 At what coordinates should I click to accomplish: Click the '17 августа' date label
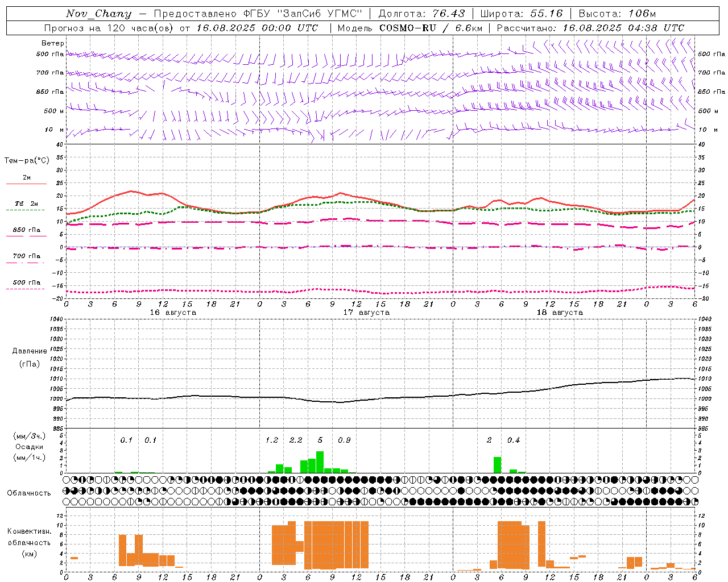pos(366,313)
